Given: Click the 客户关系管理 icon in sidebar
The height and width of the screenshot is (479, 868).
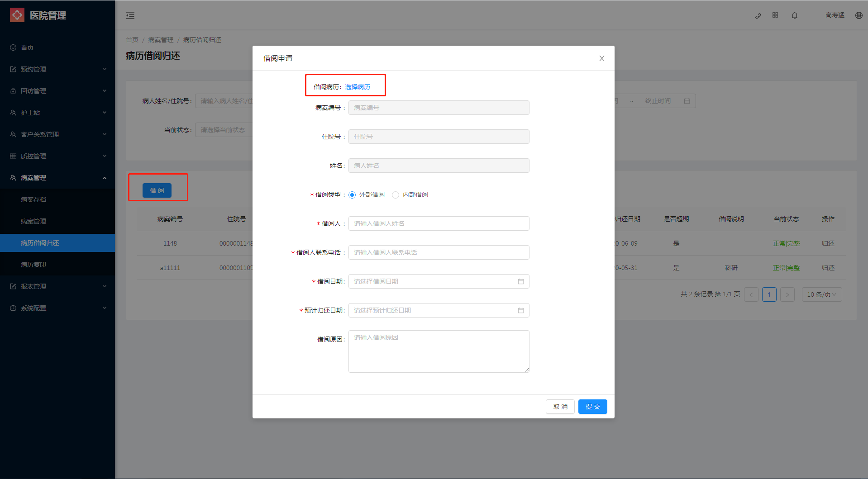Looking at the screenshot, I should tap(13, 134).
